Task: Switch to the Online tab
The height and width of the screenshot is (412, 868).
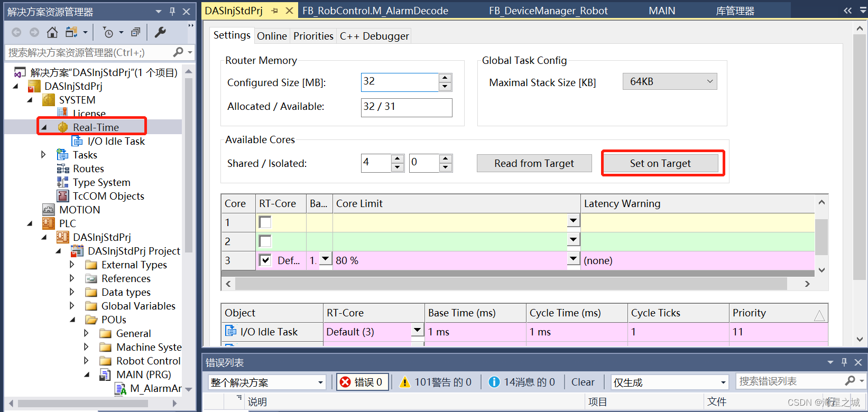Action: [x=272, y=36]
